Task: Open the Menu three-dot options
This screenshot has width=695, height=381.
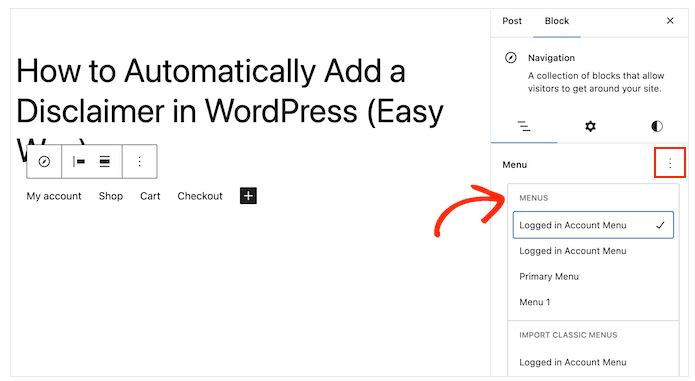Action: 670,164
